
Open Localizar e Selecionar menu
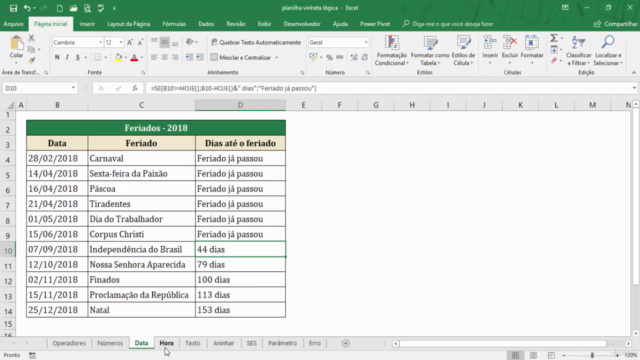608,51
